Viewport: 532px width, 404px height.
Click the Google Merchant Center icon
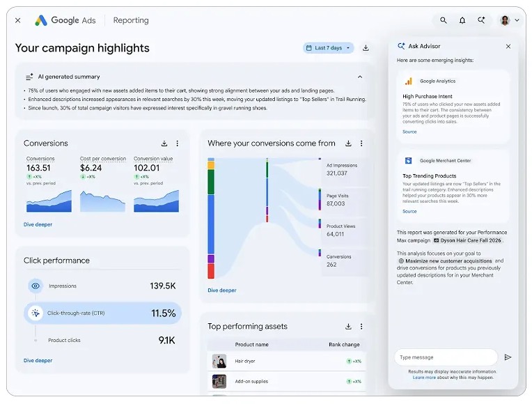[409, 161]
